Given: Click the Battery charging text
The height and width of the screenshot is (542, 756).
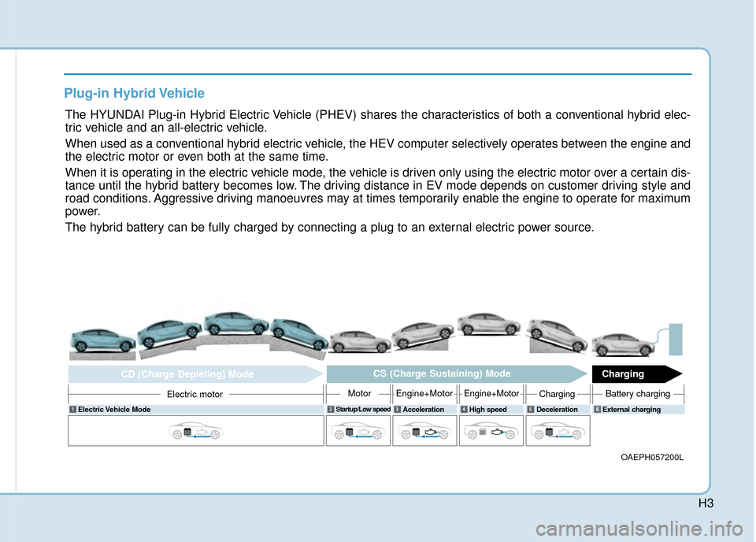Looking at the screenshot, I should (x=637, y=394).
